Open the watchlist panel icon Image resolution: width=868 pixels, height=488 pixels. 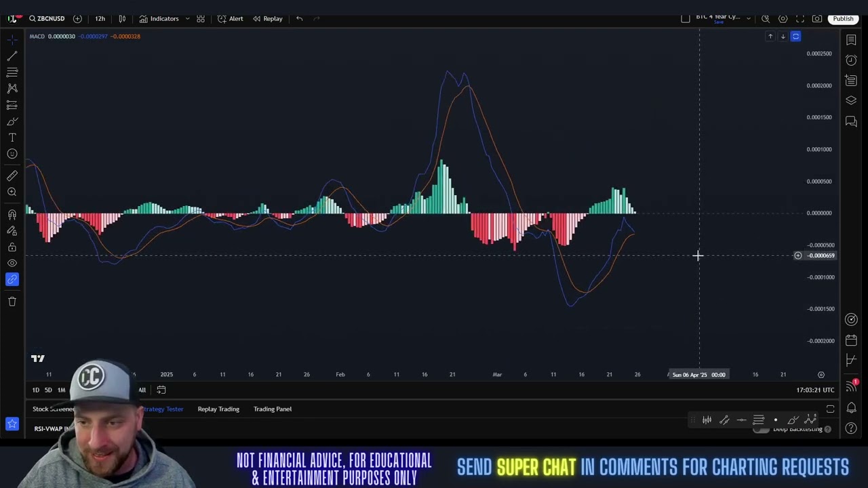coord(851,41)
